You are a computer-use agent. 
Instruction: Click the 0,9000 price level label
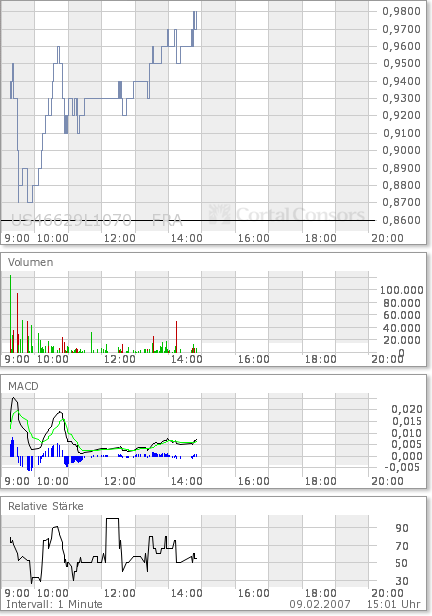(401, 150)
